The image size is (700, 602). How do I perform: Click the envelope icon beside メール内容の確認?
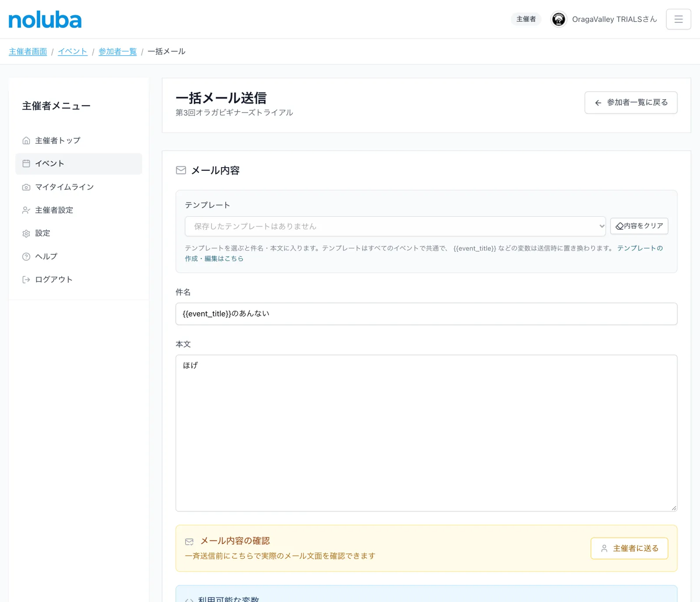[x=189, y=542]
